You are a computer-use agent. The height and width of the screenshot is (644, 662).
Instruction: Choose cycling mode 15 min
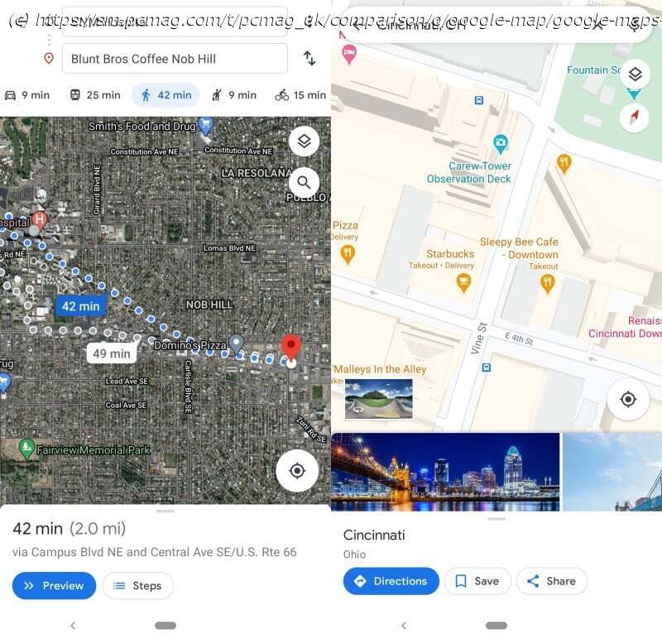pyautogui.click(x=300, y=95)
